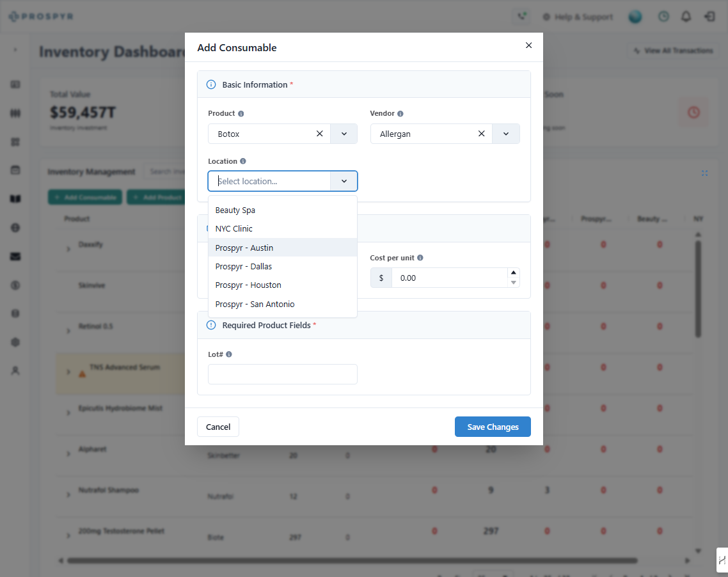The image size is (728, 577).
Task: Expand the Alpharet product row
Action: coord(68,454)
